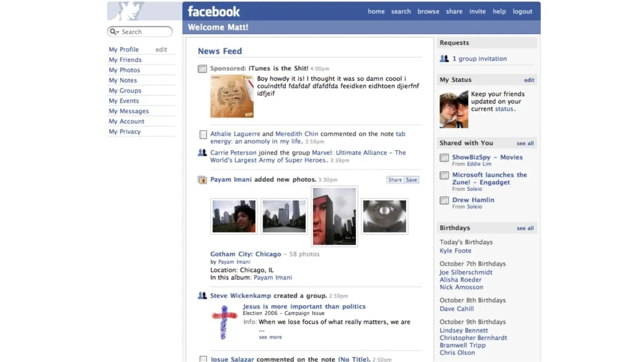Edit your current status
Viewport: 644px width, 362px height.
pos(529,80)
